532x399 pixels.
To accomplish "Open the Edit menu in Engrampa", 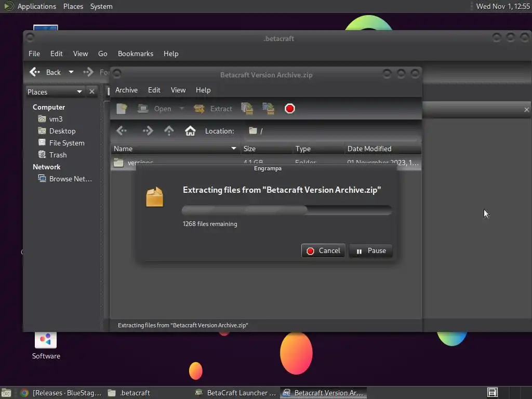I will (154, 90).
